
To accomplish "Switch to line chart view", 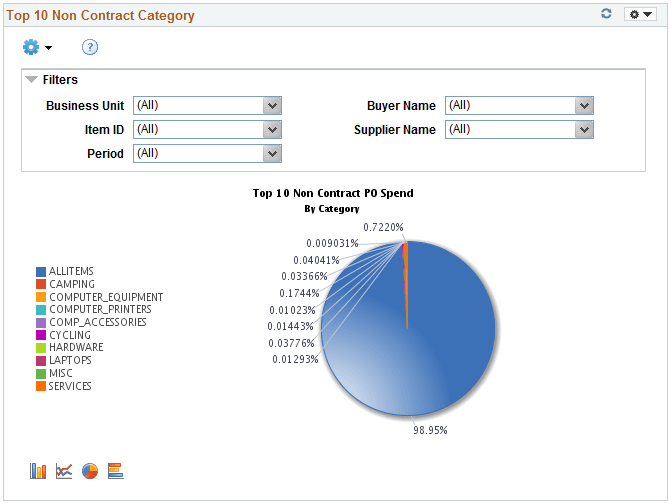I will 64,471.
